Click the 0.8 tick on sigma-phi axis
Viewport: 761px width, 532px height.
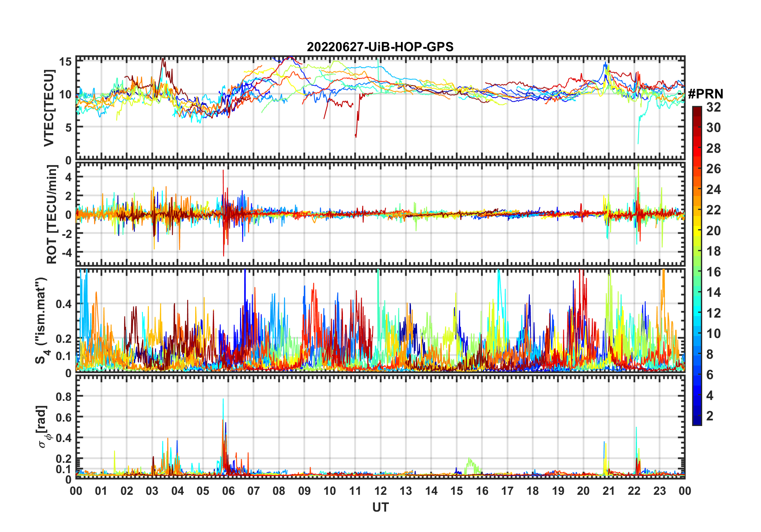pos(64,396)
